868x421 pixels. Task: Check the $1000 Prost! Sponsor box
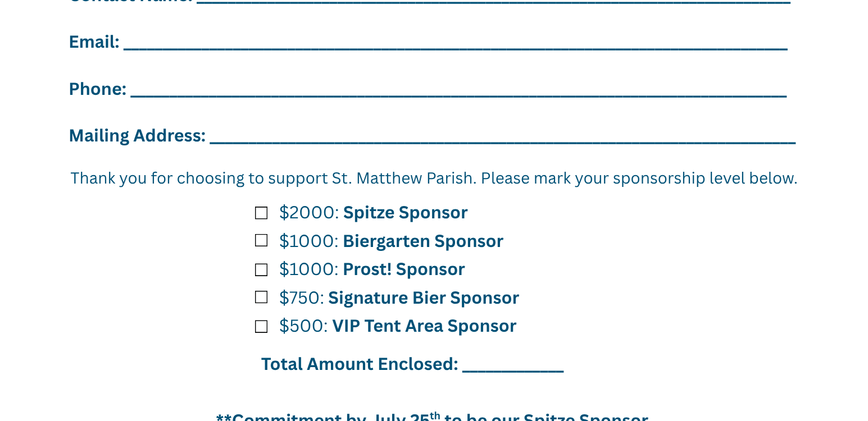(261, 270)
